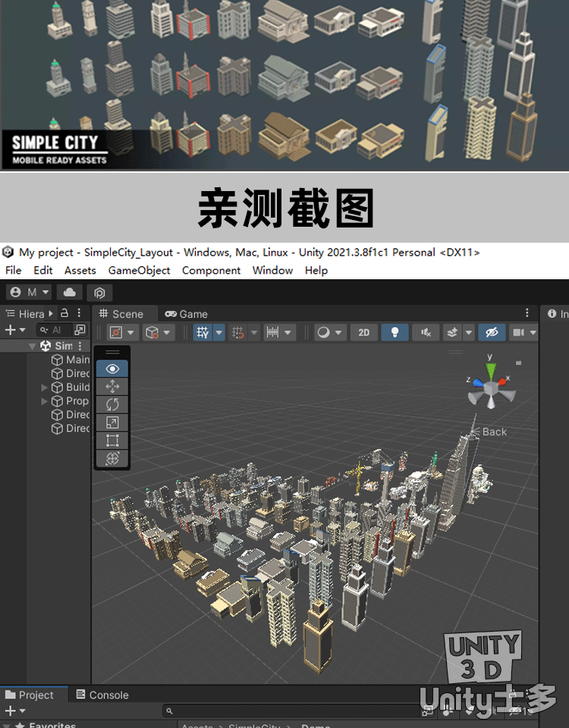
Task: Toggle scene audio mute button
Action: [x=426, y=332]
